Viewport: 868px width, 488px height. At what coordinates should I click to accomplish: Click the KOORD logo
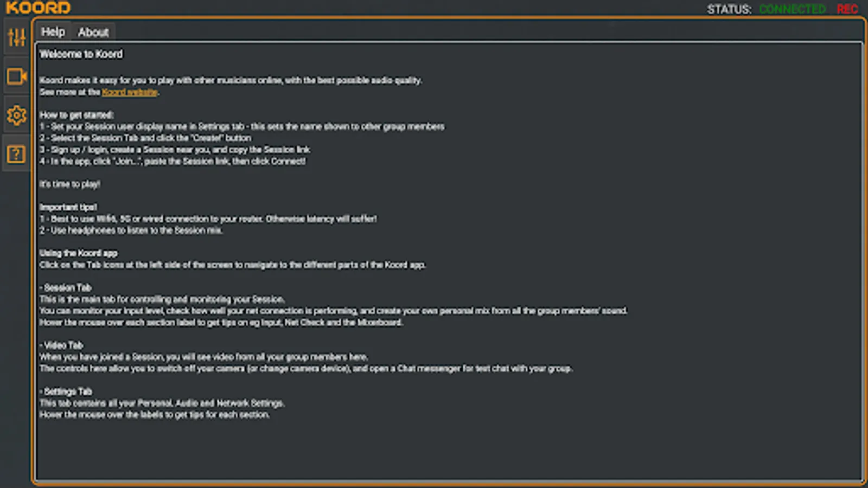pyautogui.click(x=38, y=8)
